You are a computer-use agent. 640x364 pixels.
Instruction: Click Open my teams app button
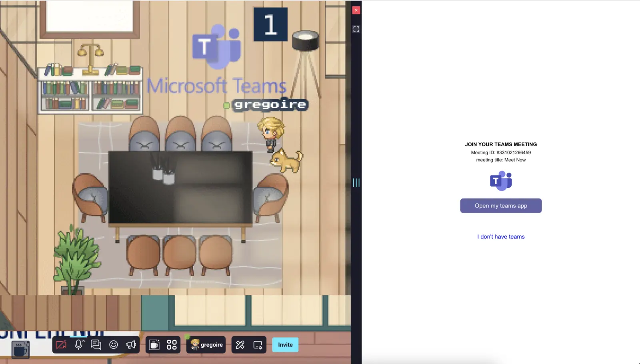click(501, 206)
